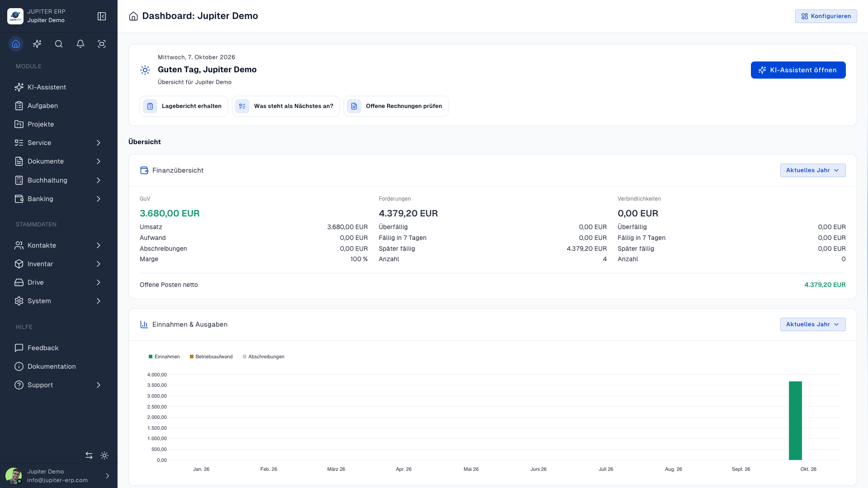The image size is (868, 488).
Task: Expand the Service menu chevron
Action: 99,143
